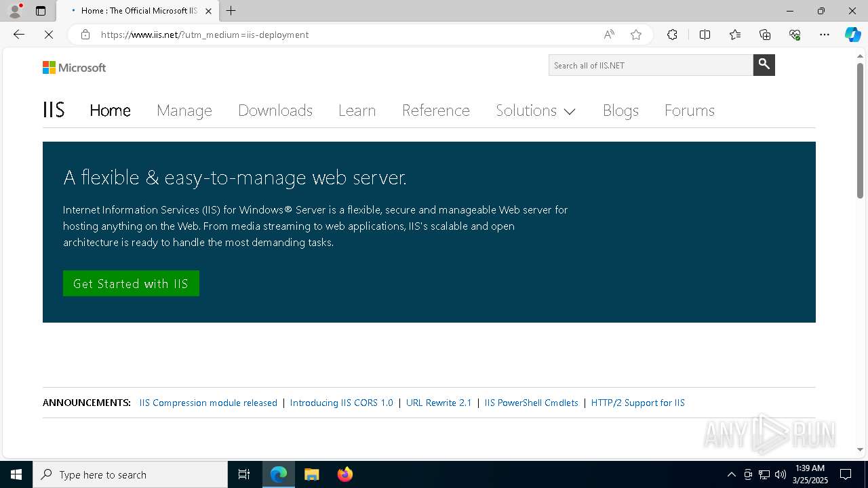Image resolution: width=868 pixels, height=488 pixels.
Task: Open HTTP/2 Support for IIS link
Action: click(x=638, y=403)
